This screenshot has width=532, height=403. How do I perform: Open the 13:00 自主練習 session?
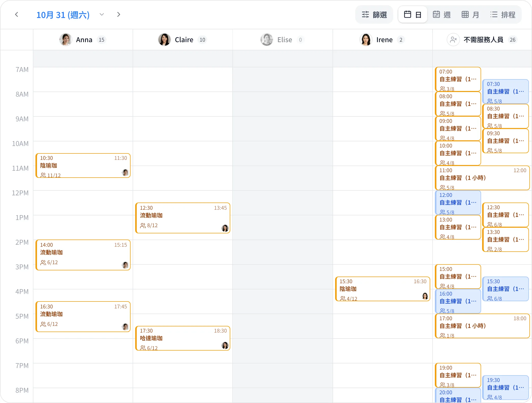tap(458, 227)
